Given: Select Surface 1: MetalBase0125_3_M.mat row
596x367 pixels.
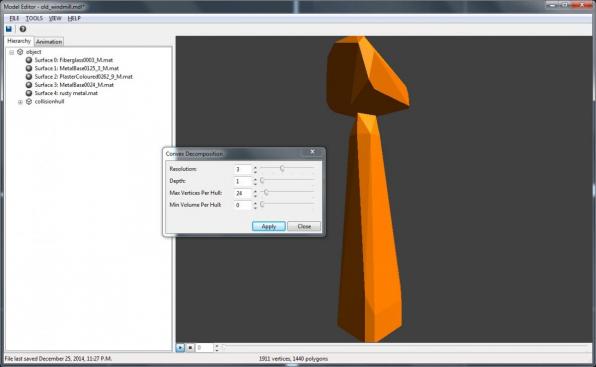Looking at the screenshot, I should pos(77,68).
